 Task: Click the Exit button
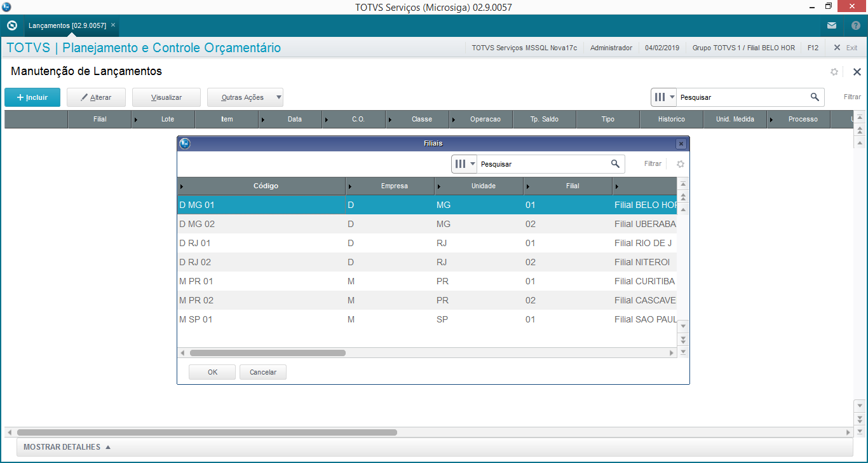(x=846, y=48)
